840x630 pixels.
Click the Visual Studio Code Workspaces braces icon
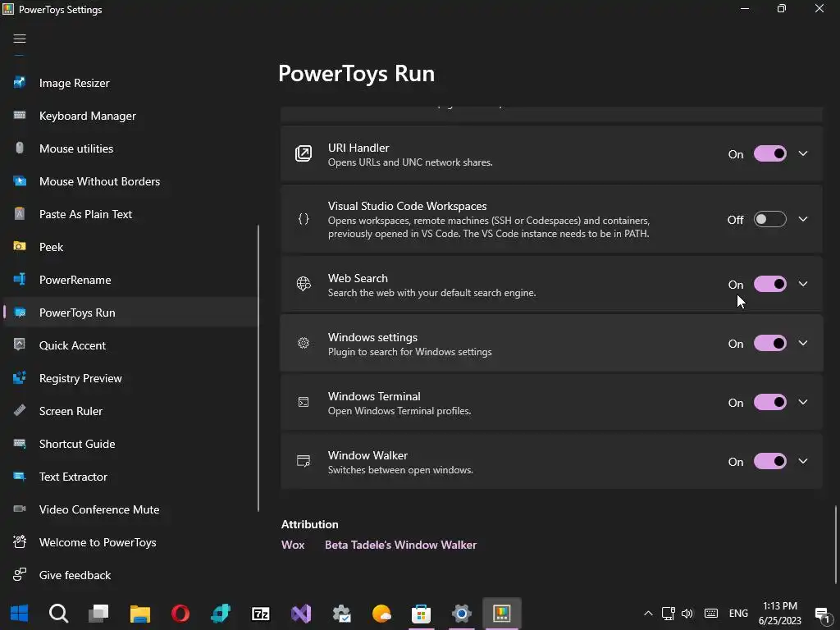click(304, 219)
